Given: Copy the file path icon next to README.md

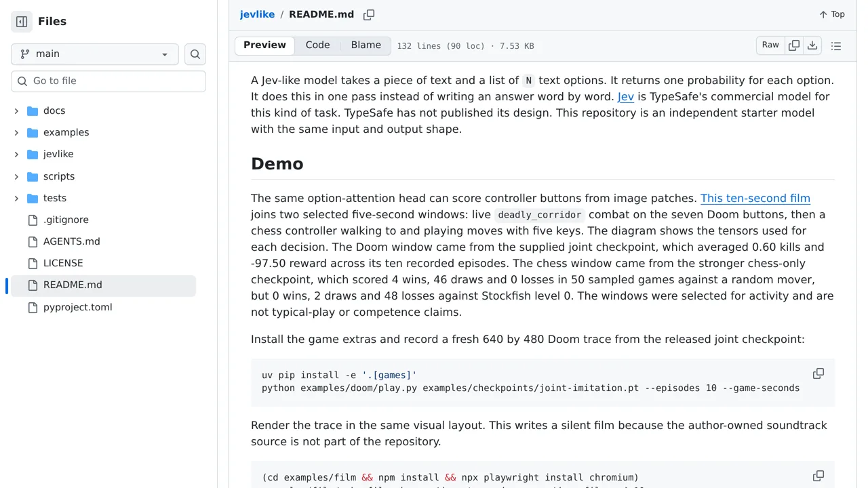Looking at the screenshot, I should pos(369,14).
